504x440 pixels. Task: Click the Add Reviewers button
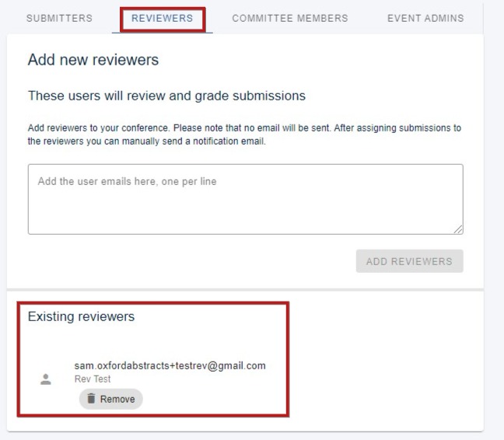pyautogui.click(x=409, y=261)
